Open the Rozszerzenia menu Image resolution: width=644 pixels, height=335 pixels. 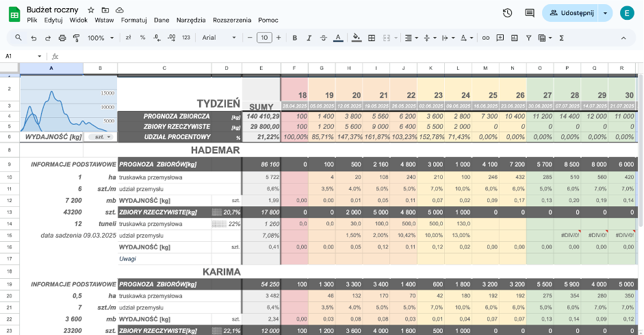click(x=232, y=20)
